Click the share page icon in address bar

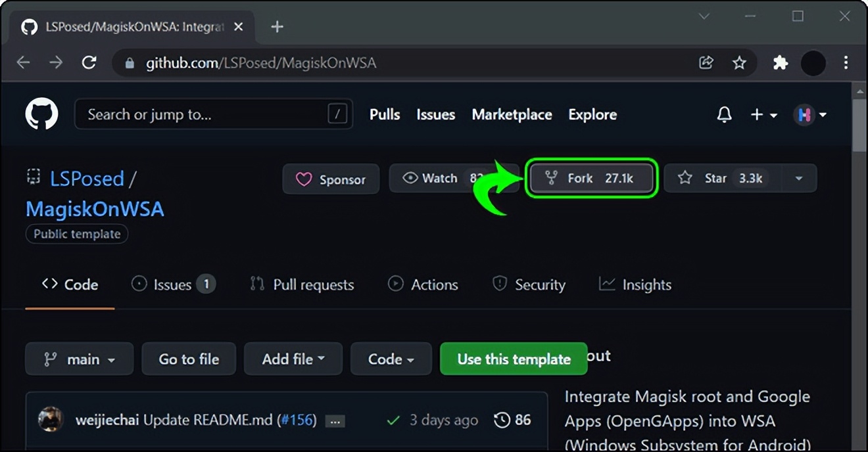coord(706,63)
